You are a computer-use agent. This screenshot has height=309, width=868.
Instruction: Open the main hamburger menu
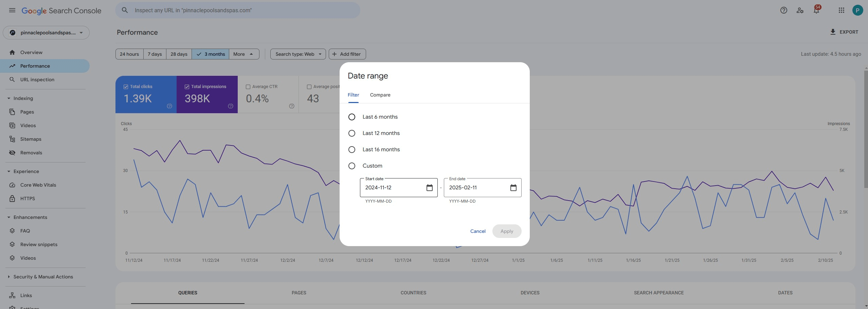tap(12, 10)
